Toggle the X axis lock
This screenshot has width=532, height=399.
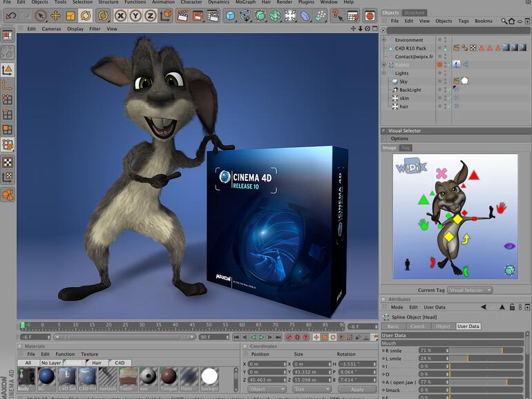click(120, 15)
